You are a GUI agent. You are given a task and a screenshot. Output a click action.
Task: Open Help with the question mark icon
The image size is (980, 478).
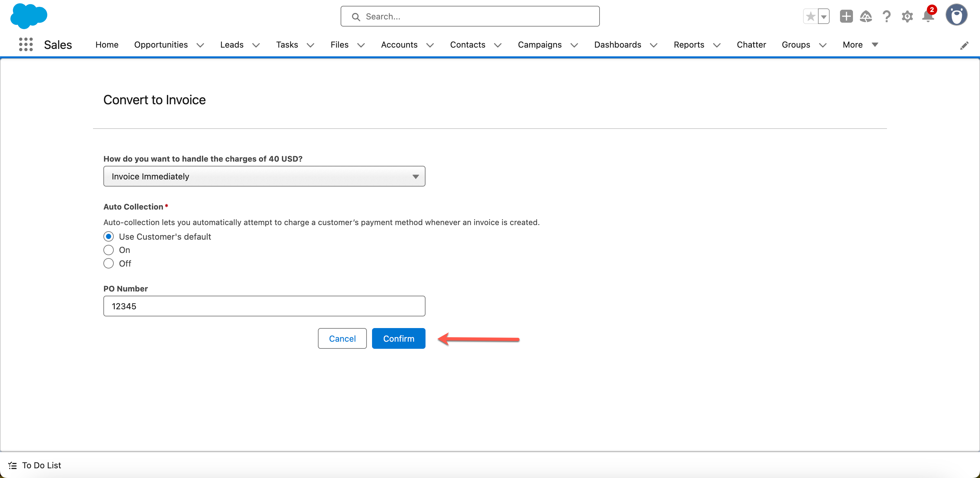point(887,16)
